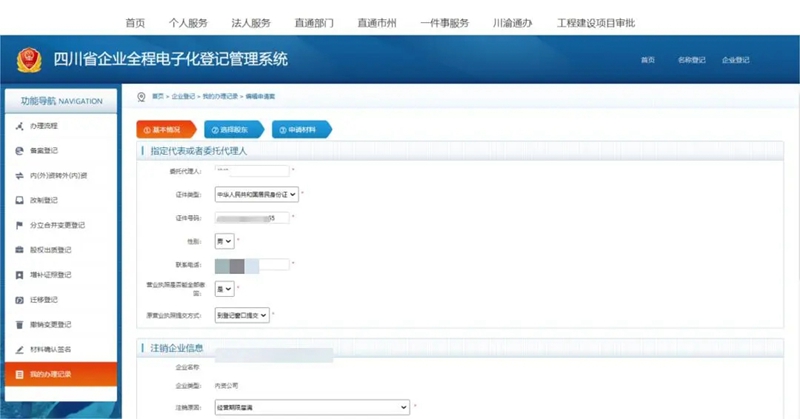Go to step 2 选择股东 tab

[x=234, y=130]
